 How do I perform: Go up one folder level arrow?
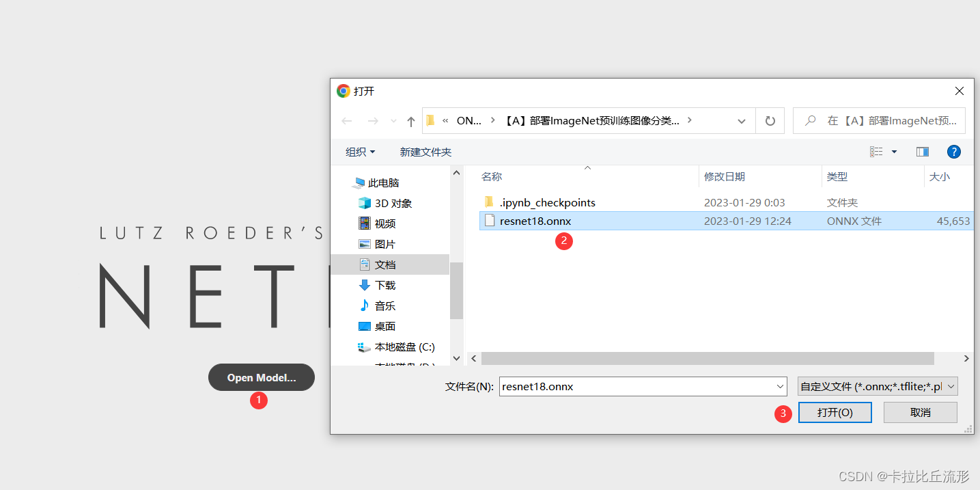click(x=410, y=121)
